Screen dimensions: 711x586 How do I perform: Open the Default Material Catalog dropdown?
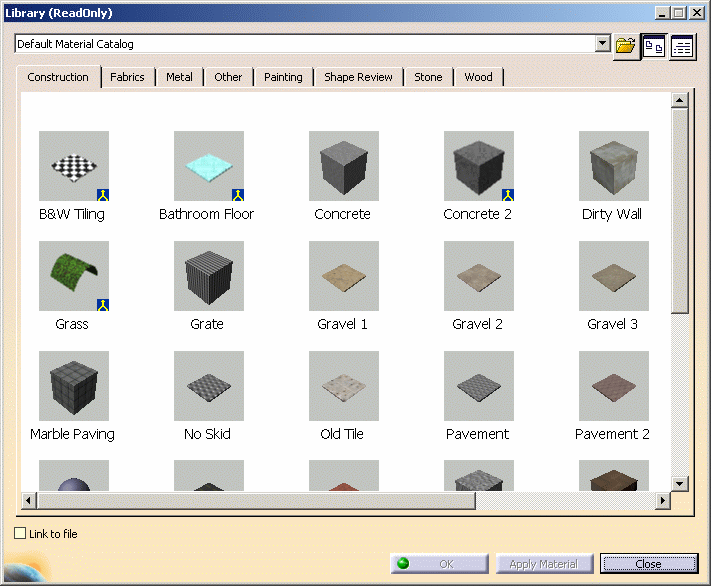[x=602, y=44]
